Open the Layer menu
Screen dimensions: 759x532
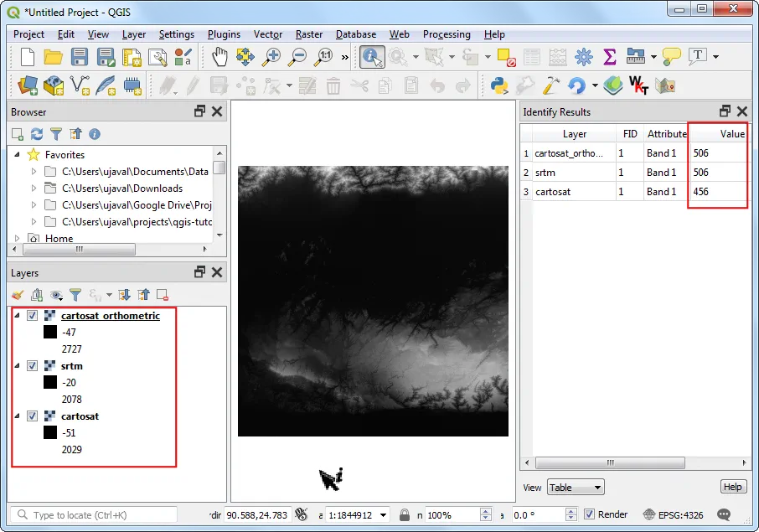pos(133,34)
